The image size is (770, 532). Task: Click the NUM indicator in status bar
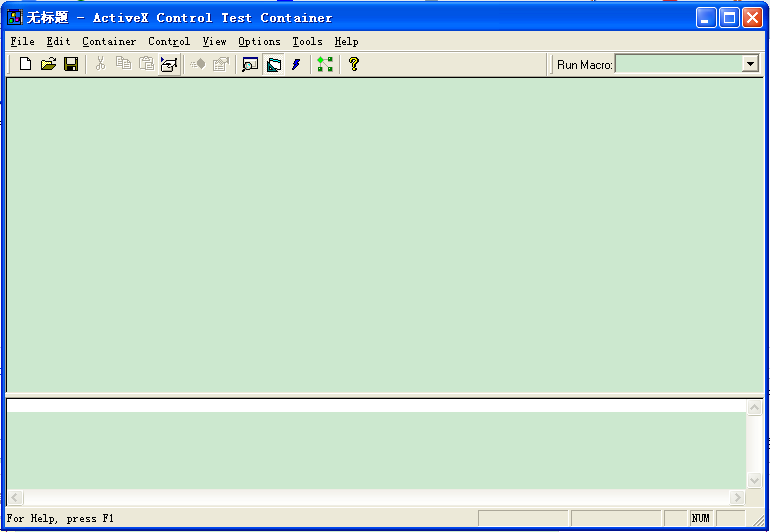click(x=701, y=518)
